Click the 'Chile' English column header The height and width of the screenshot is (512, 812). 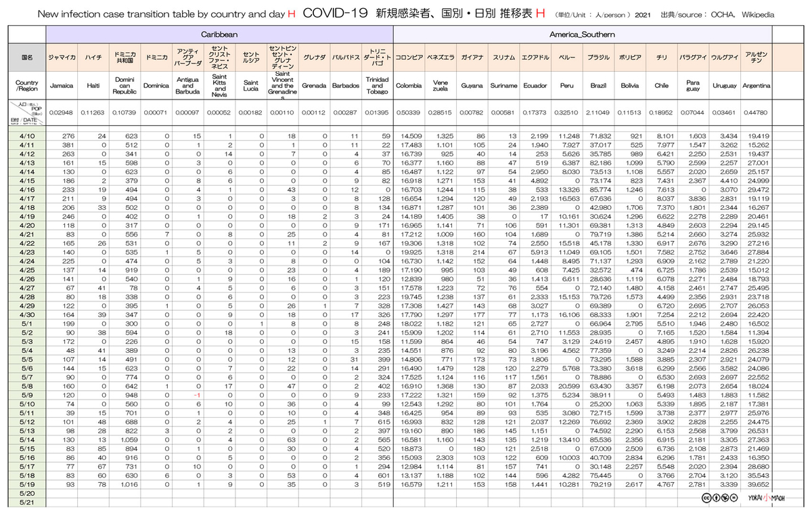tap(661, 86)
